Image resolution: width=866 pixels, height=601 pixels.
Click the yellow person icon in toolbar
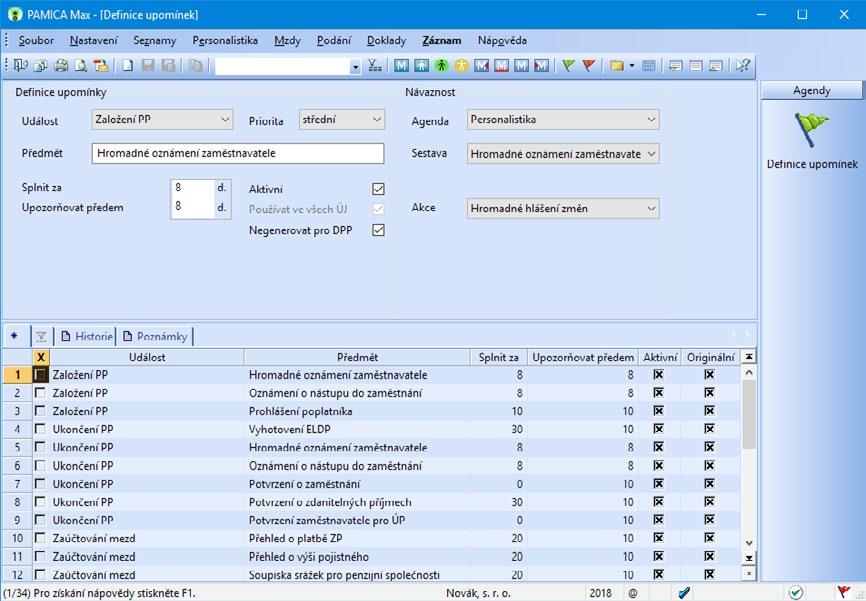pyautogui.click(x=461, y=66)
